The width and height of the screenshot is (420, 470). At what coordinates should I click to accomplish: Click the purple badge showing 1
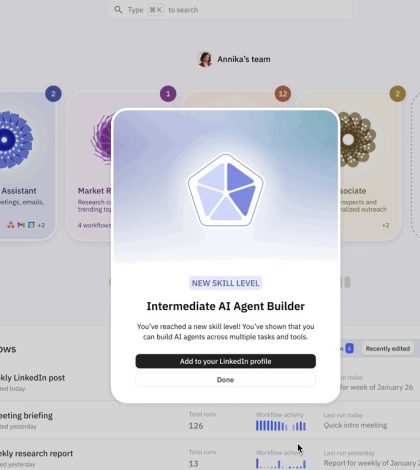pos(168,94)
